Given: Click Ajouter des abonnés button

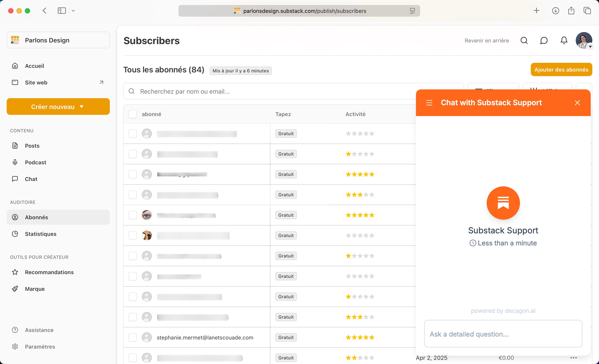Looking at the screenshot, I should coord(561,69).
